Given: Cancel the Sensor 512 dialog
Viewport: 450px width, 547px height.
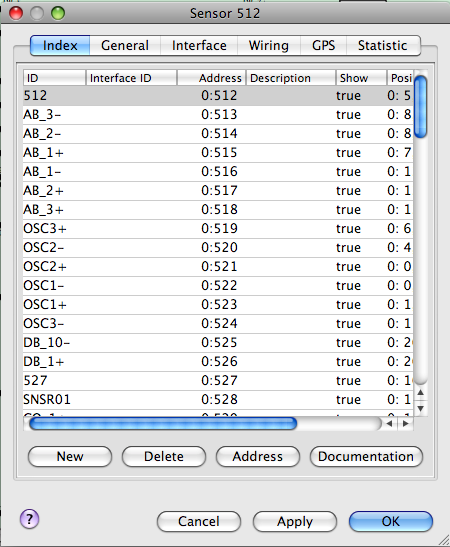Looking at the screenshot, I should 199,522.
